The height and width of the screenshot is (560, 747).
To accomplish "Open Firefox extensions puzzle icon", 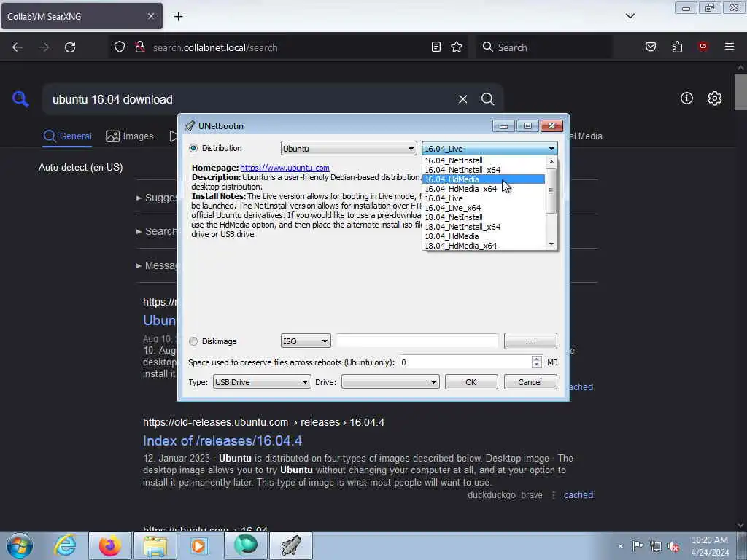I will pyautogui.click(x=677, y=47).
